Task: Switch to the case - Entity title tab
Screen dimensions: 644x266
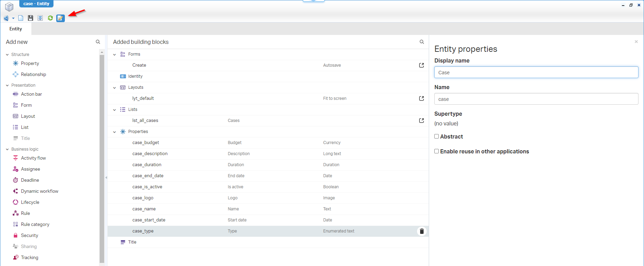Action: click(x=36, y=4)
